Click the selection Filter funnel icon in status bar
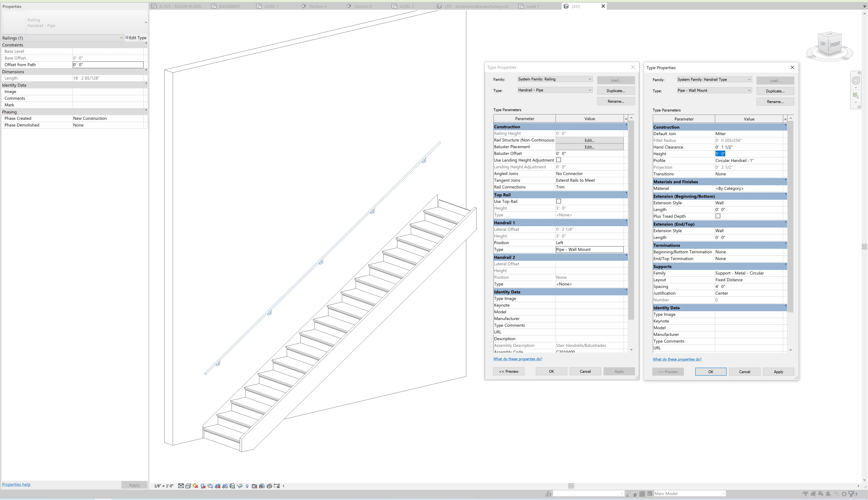 (852, 494)
